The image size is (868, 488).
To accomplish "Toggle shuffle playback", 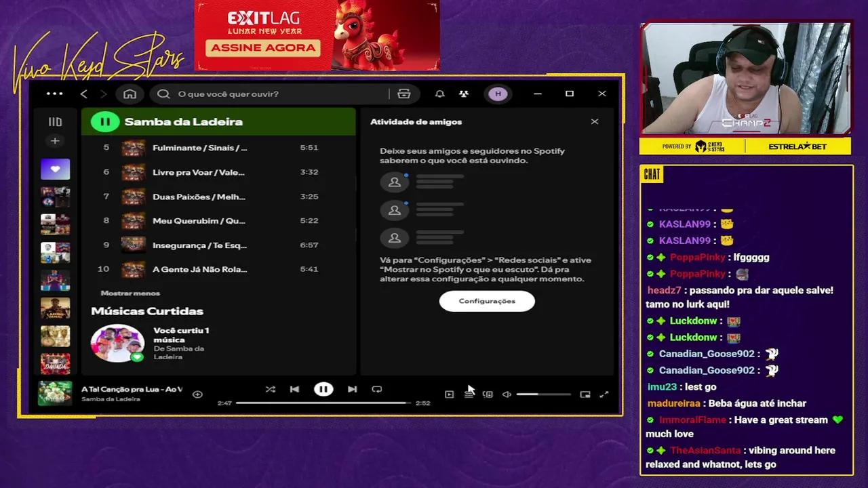I will pyautogui.click(x=270, y=389).
